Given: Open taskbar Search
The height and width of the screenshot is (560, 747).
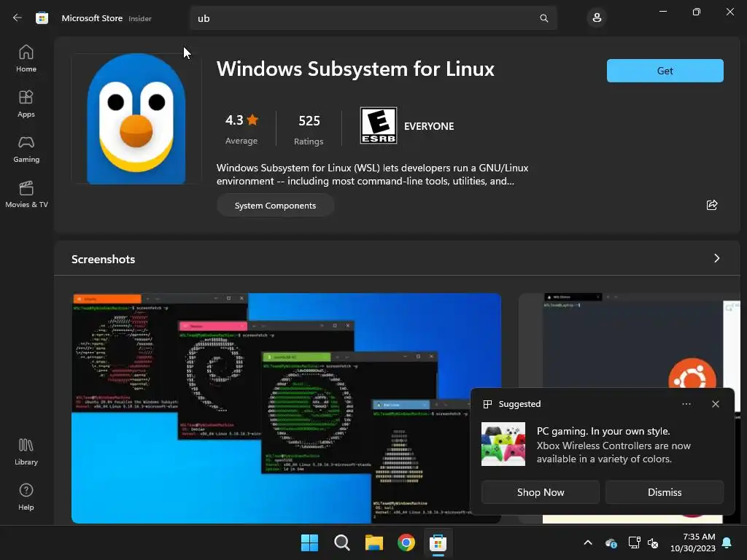Looking at the screenshot, I should tap(341, 542).
